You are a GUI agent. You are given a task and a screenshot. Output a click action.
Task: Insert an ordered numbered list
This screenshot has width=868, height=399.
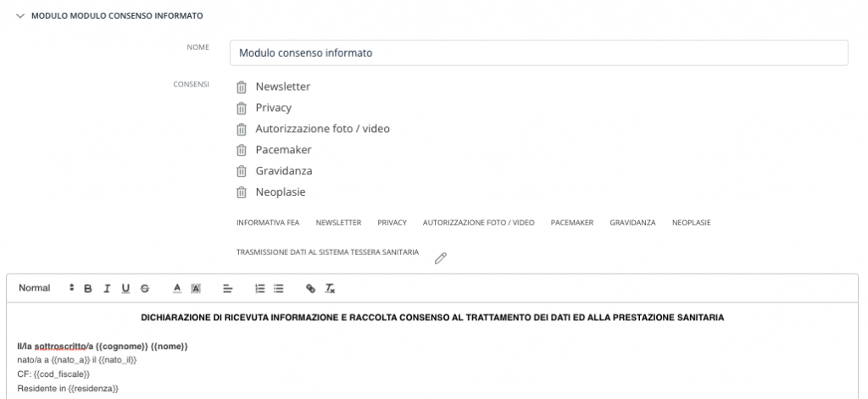pos(259,288)
